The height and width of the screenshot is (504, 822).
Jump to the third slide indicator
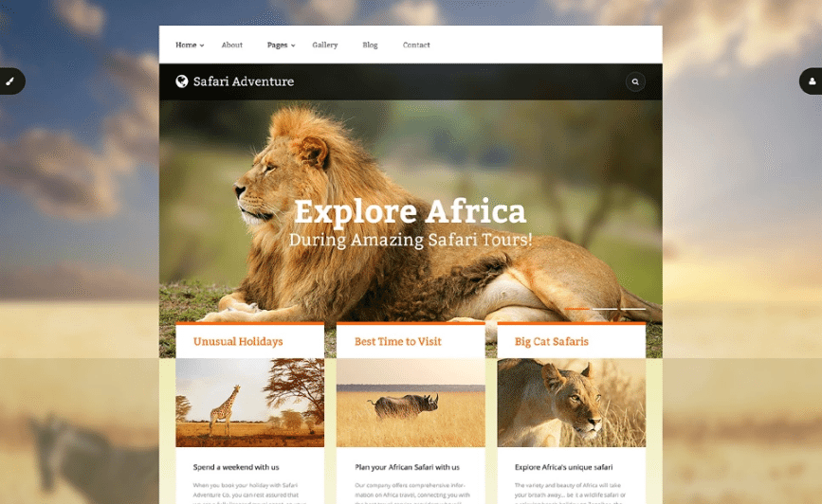(x=632, y=309)
